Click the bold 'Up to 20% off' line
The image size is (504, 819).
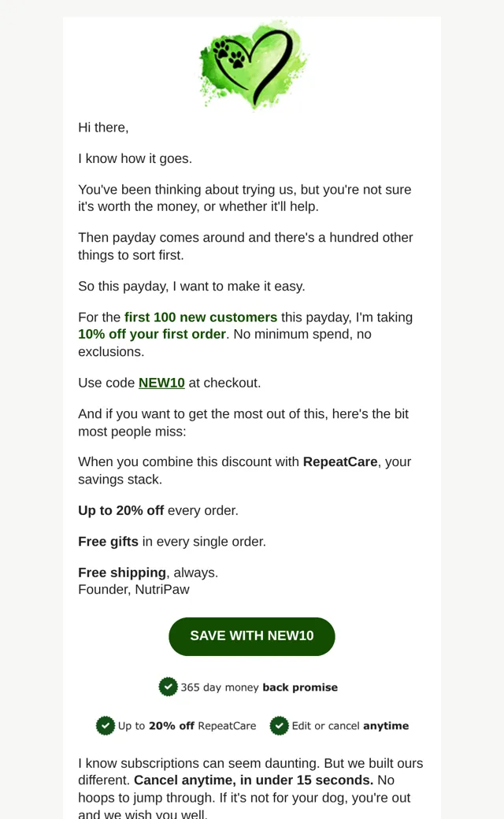click(121, 510)
